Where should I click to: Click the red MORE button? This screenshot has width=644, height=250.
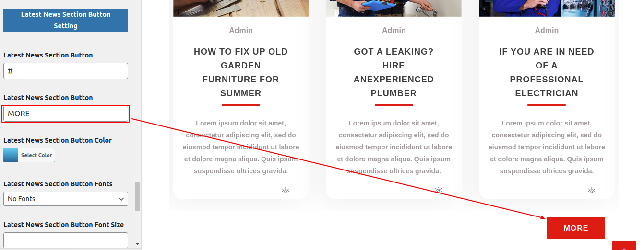[576, 228]
